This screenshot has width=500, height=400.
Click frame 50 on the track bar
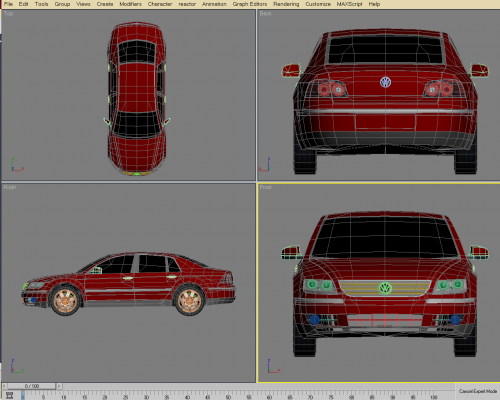click(x=228, y=397)
